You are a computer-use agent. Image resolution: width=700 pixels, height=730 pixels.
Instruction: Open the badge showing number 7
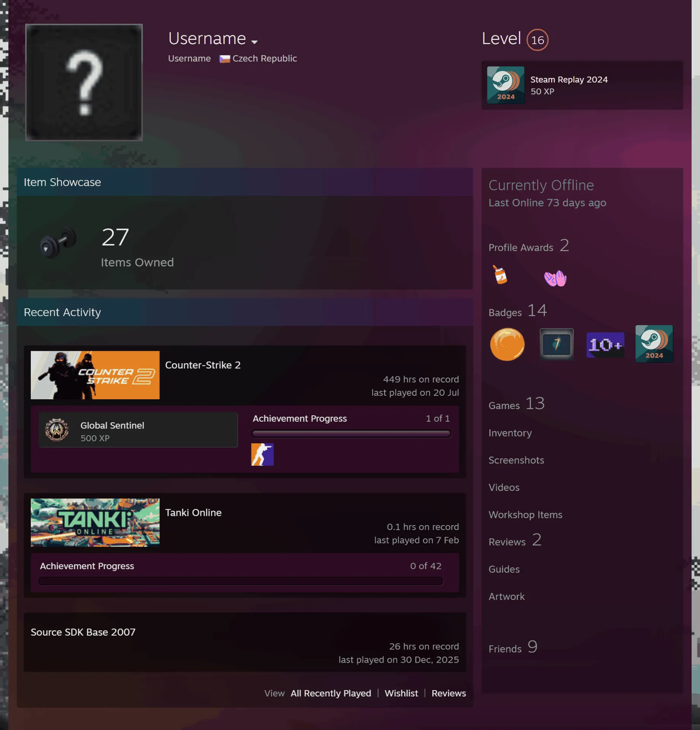[556, 344]
